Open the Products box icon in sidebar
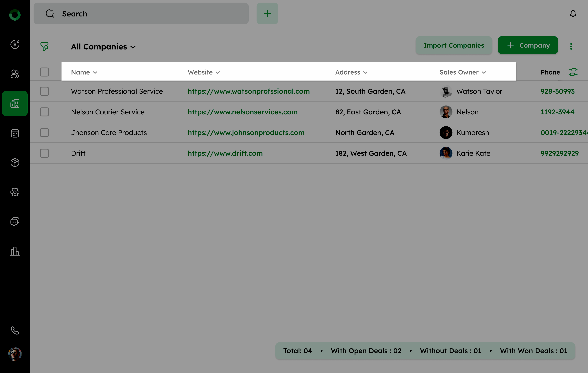Screen dimensions: 588x373 (x=15, y=163)
